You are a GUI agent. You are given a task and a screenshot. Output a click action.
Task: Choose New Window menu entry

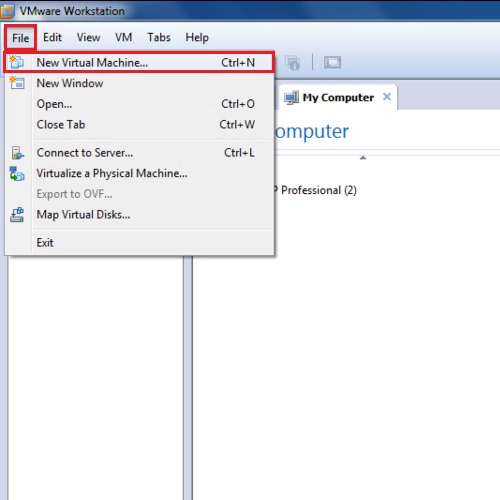pos(139,83)
